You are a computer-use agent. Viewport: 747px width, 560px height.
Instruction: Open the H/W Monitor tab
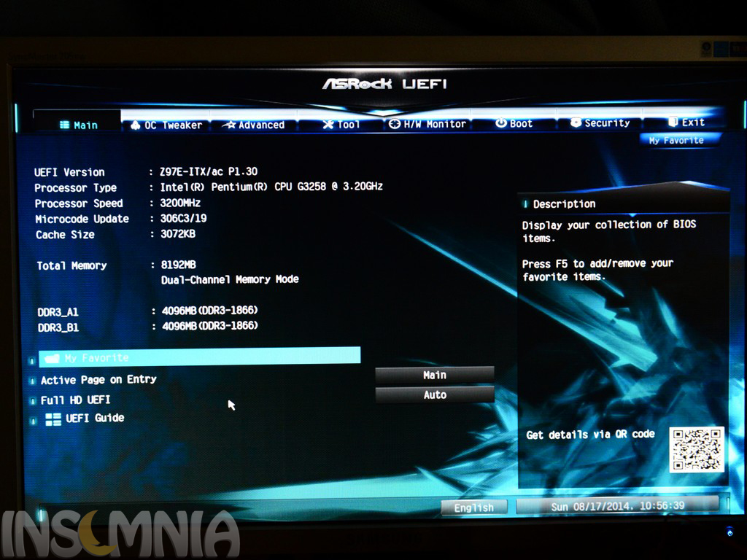pos(427,124)
